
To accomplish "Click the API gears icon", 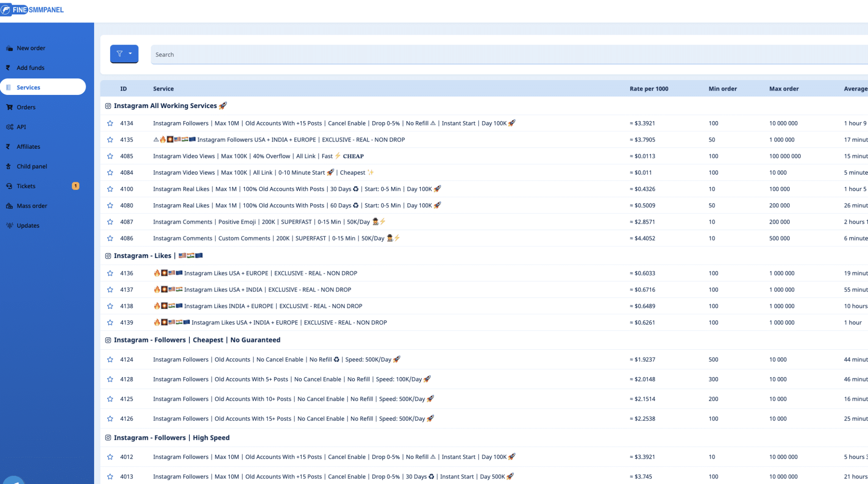I will (x=9, y=127).
